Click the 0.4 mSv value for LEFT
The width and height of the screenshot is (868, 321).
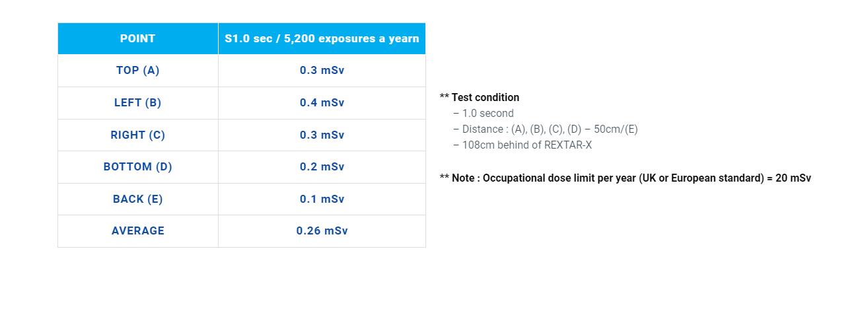point(322,102)
